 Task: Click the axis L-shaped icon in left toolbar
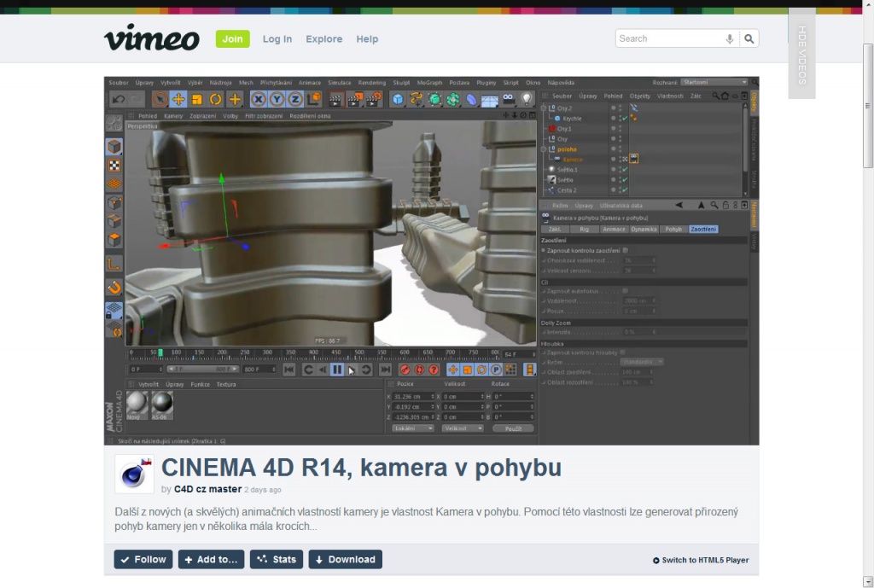point(114,265)
